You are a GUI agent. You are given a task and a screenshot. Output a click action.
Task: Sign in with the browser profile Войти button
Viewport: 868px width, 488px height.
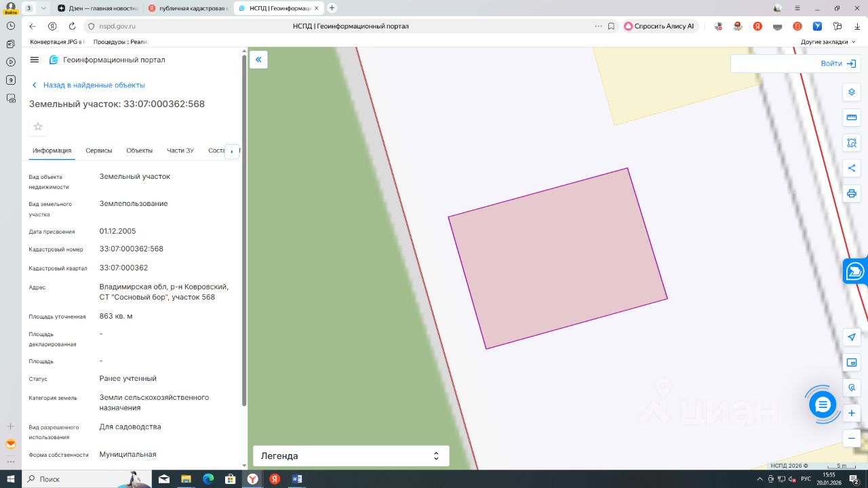pyautogui.click(x=11, y=8)
